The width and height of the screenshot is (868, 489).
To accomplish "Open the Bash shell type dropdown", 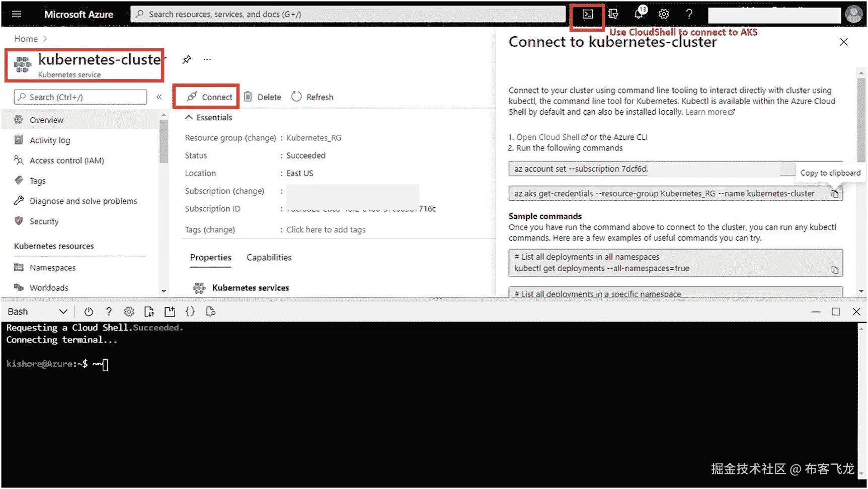I will click(38, 312).
